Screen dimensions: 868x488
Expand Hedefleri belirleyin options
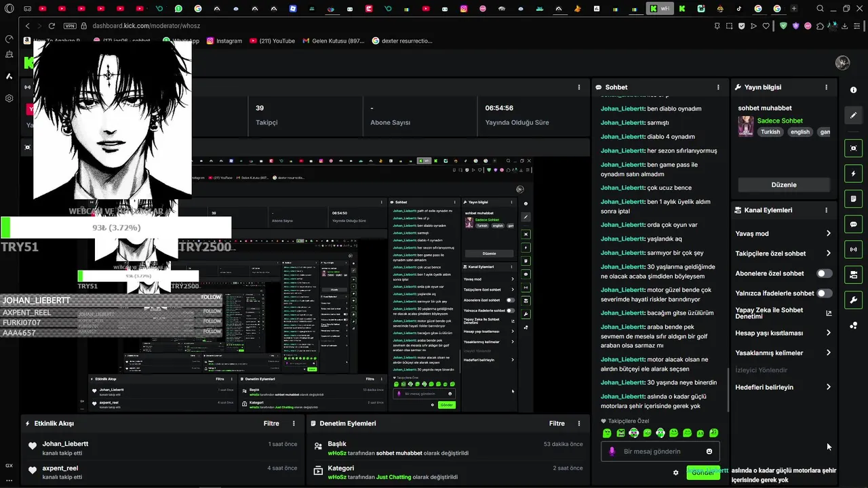tap(783, 387)
